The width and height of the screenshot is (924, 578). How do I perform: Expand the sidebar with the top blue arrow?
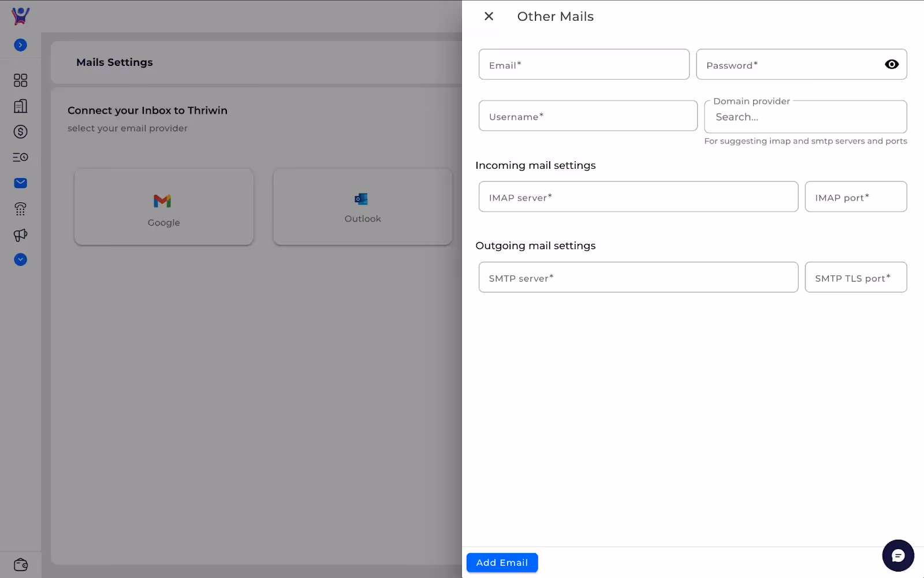point(20,45)
